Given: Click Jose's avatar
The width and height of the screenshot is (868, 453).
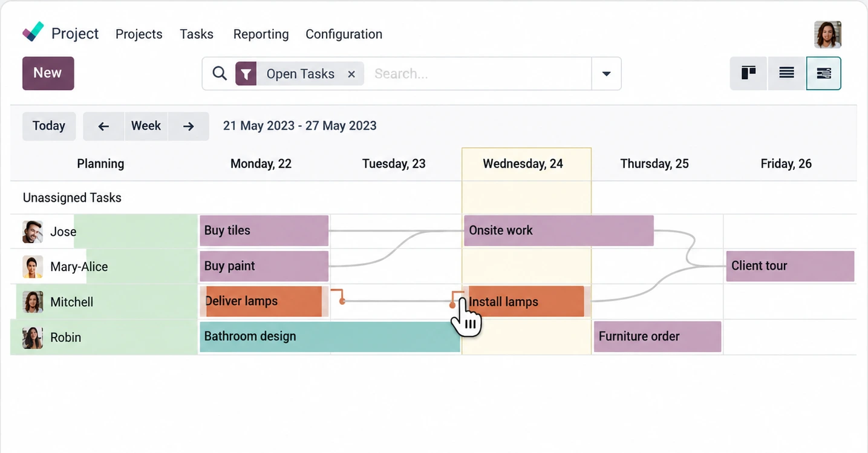Looking at the screenshot, I should pos(33,232).
